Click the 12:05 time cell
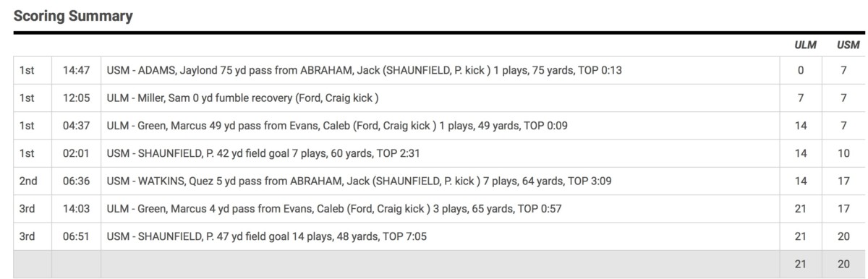Image resolution: width=868 pixels, height=279 pixels. tap(76, 98)
